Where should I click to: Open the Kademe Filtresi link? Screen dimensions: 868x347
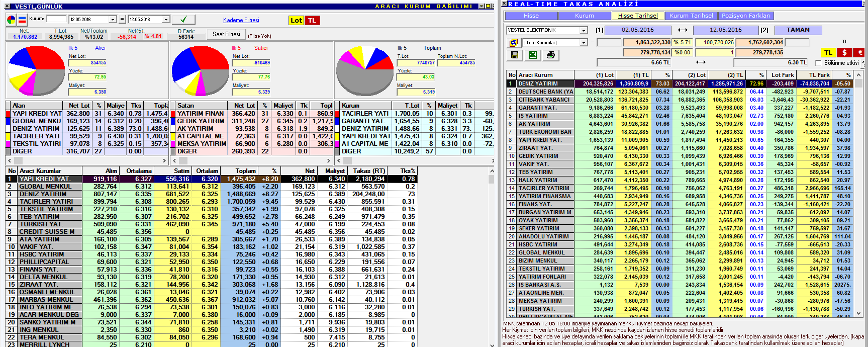tap(241, 20)
